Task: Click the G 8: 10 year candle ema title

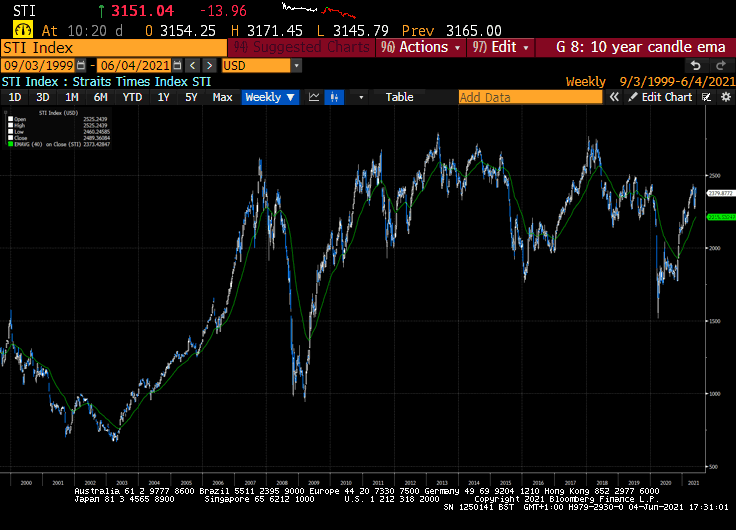Action: click(640, 47)
